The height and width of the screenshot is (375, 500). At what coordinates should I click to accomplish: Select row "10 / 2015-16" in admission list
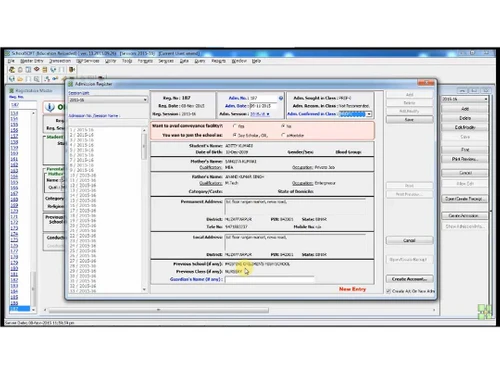83,175
